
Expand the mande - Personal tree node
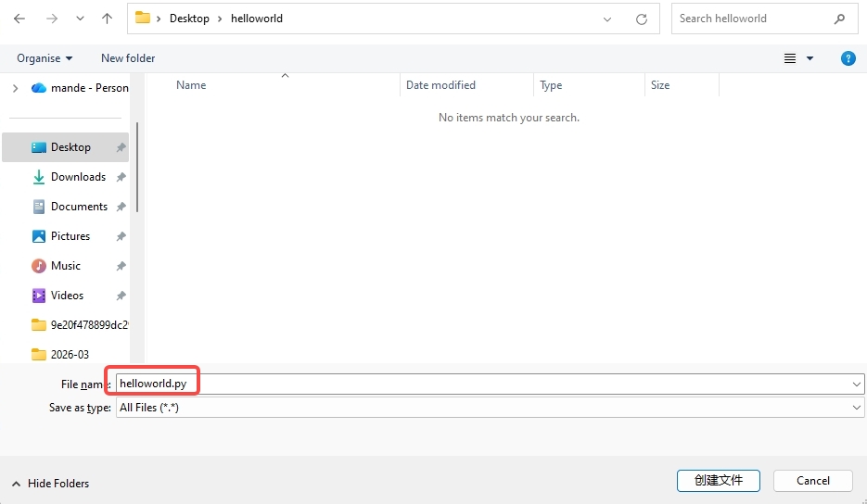[x=15, y=88]
